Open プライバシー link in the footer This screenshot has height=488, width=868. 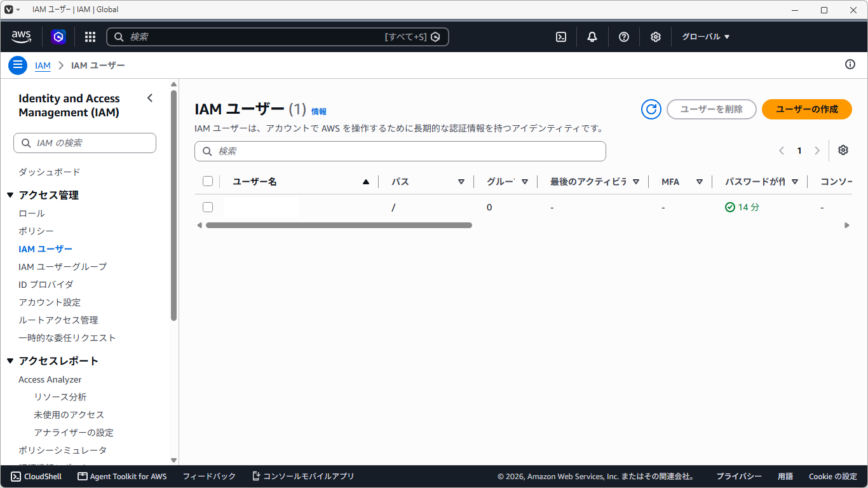pos(739,477)
